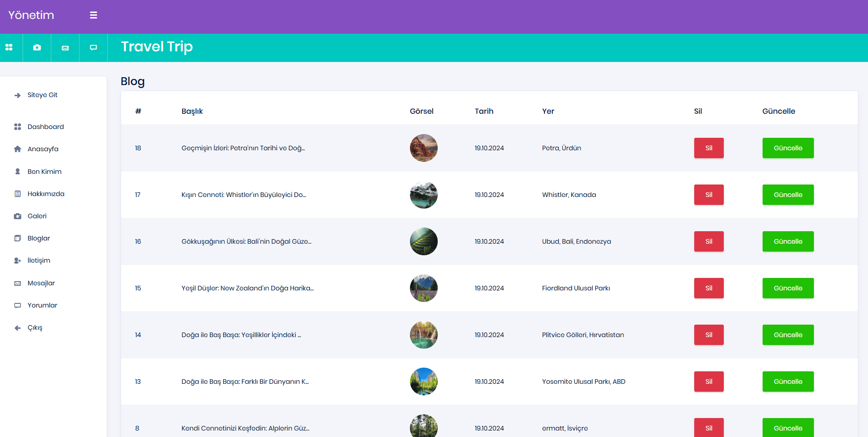The height and width of the screenshot is (437, 868).
Task: Click the grid dashboard icon in teal bar
Action: 9,48
